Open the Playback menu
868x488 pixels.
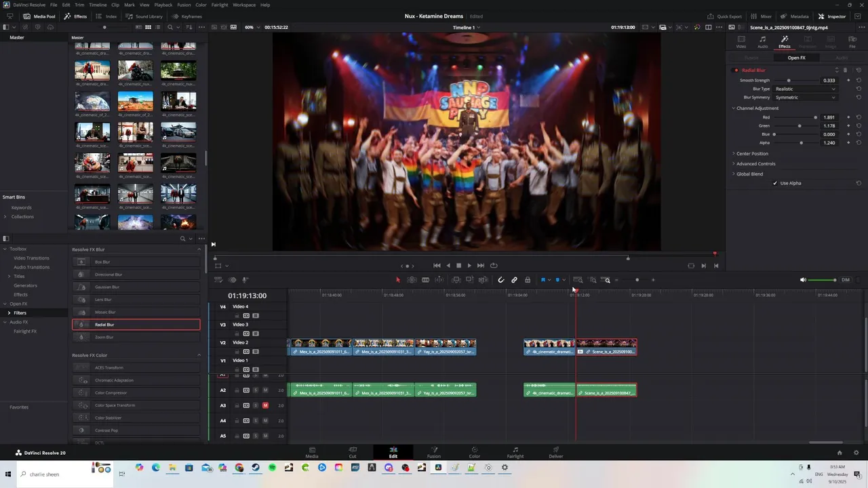(x=163, y=5)
